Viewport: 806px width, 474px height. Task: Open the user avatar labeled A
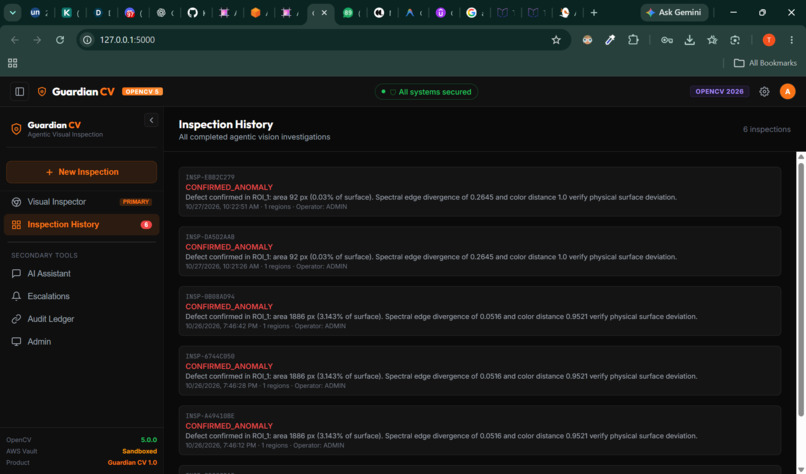787,92
